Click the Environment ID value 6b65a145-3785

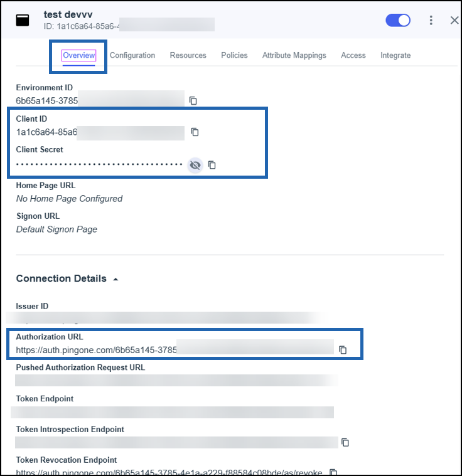[47, 101]
